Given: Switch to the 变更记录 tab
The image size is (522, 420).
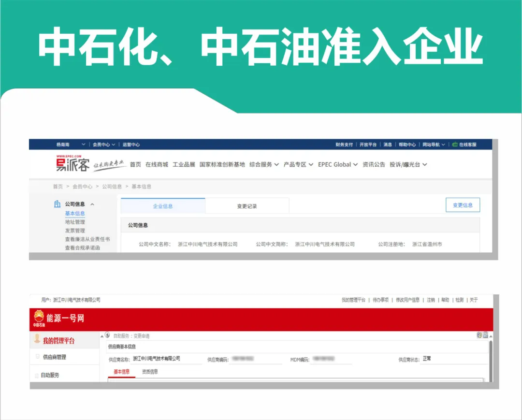Looking at the screenshot, I should [x=247, y=206].
